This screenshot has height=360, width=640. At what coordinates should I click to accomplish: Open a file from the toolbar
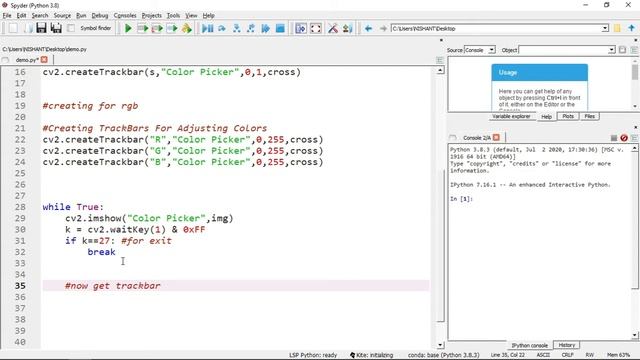click(28, 28)
